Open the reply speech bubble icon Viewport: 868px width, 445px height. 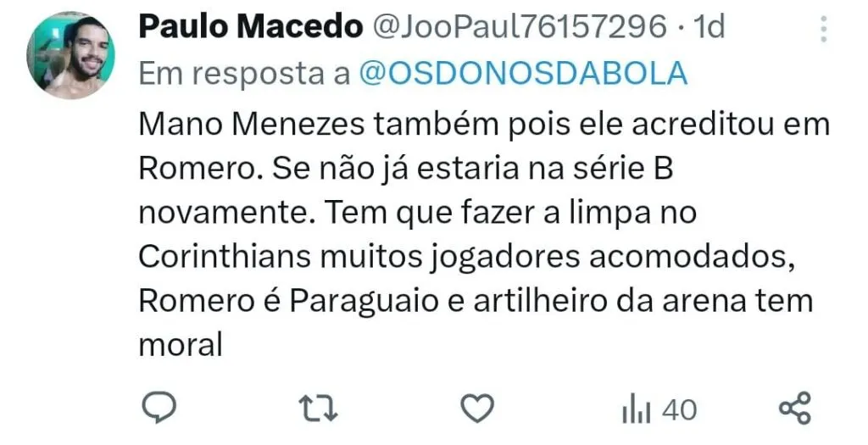(159, 409)
